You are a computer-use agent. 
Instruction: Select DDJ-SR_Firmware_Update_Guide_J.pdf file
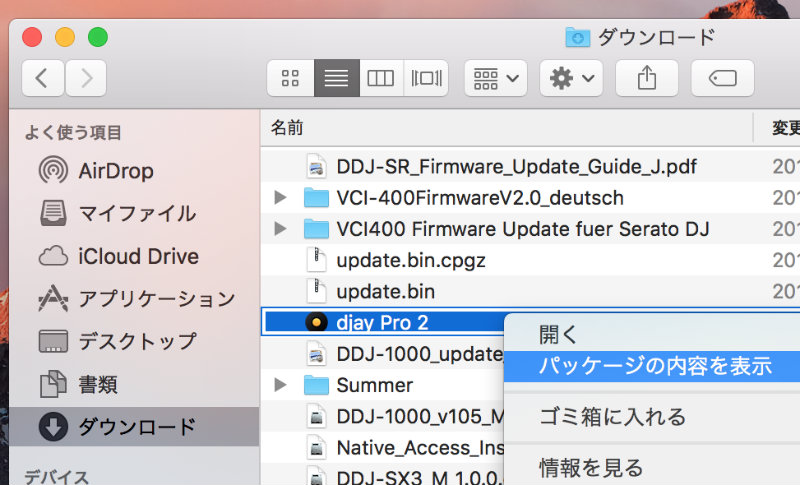click(516, 167)
